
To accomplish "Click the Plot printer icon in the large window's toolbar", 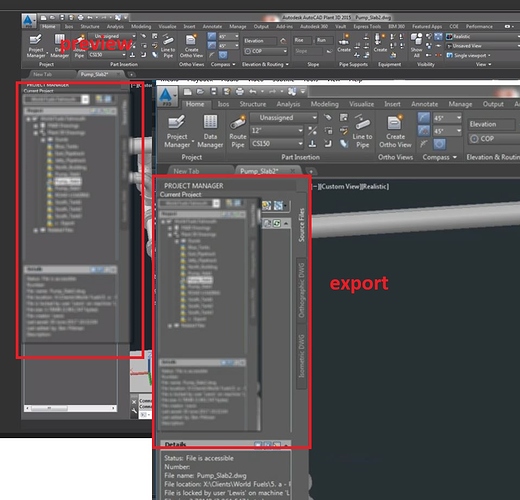I will click(x=239, y=91).
